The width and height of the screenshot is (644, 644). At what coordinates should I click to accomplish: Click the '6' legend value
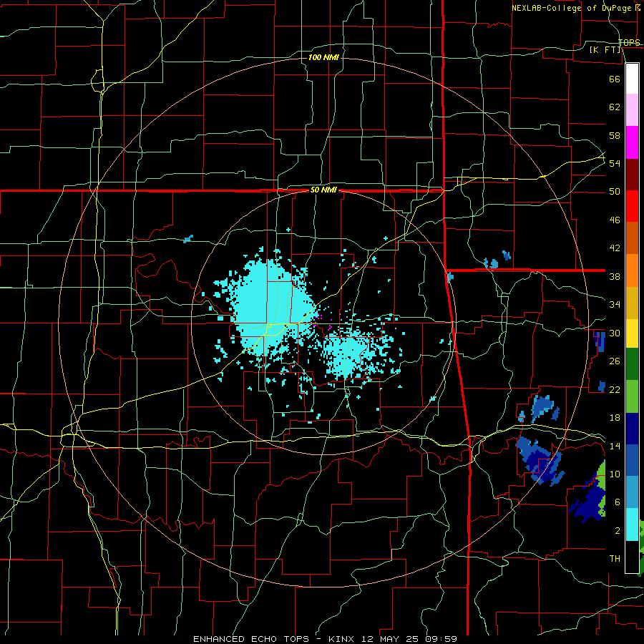tap(618, 502)
